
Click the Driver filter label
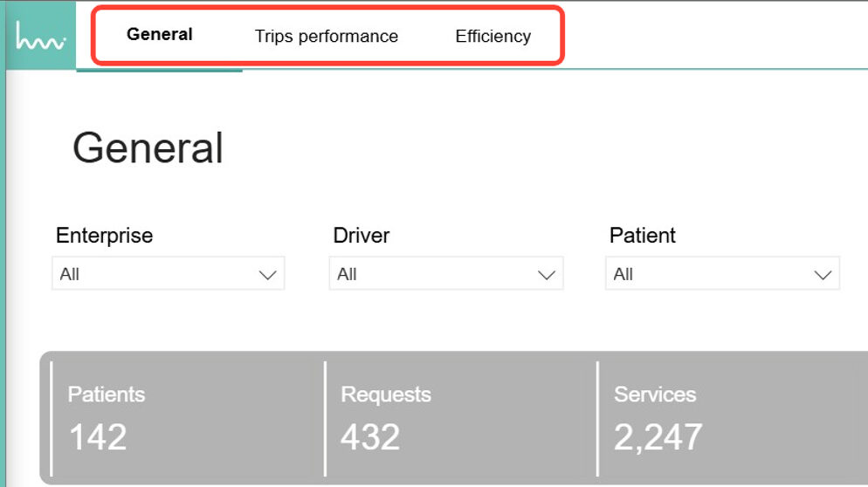click(361, 236)
